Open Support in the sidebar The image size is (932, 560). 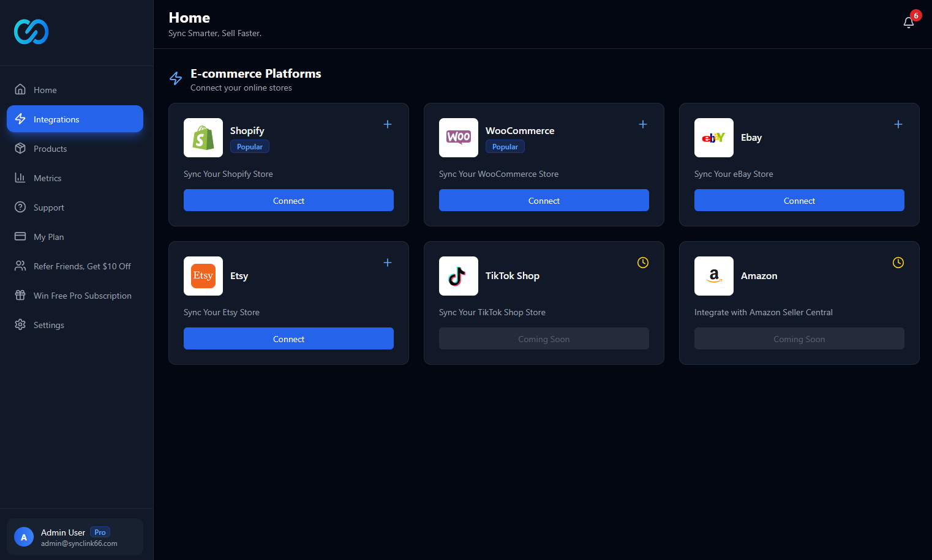point(75,207)
